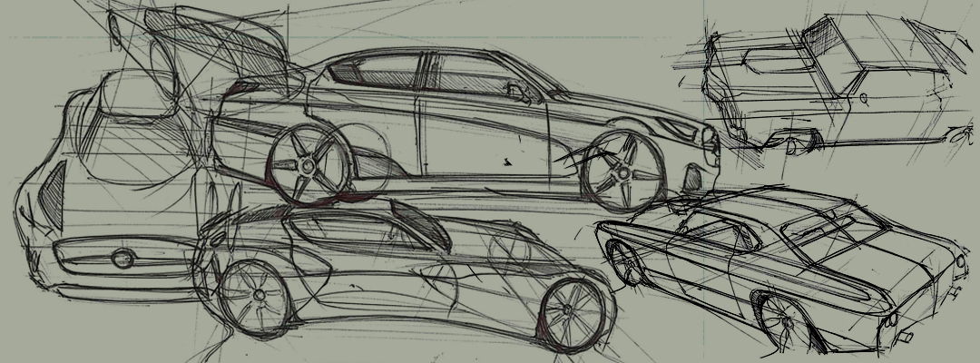The image size is (980, 363).
Task: Click the side-view sedan sketch's rear wheel
Action: (x=308, y=164)
